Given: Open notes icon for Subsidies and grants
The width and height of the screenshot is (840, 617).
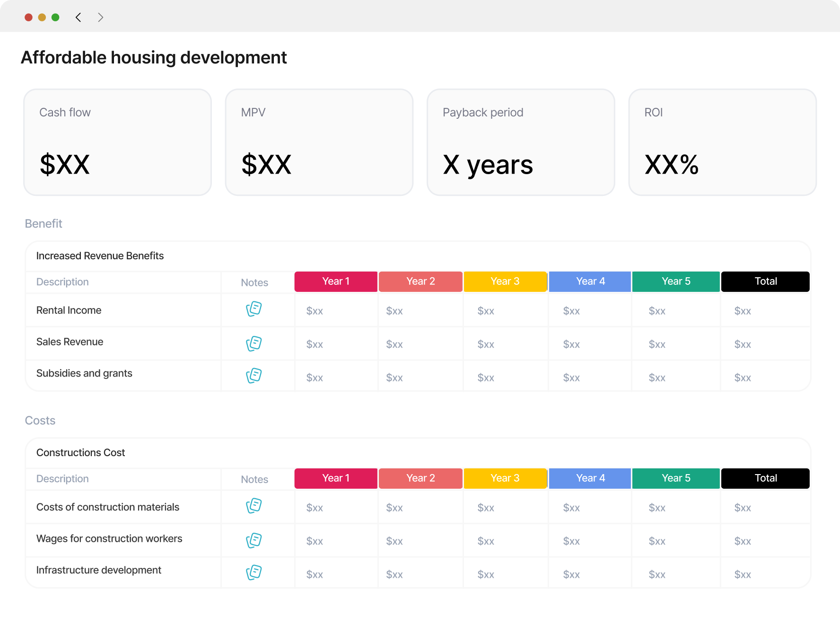Looking at the screenshot, I should (x=254, y=376).
